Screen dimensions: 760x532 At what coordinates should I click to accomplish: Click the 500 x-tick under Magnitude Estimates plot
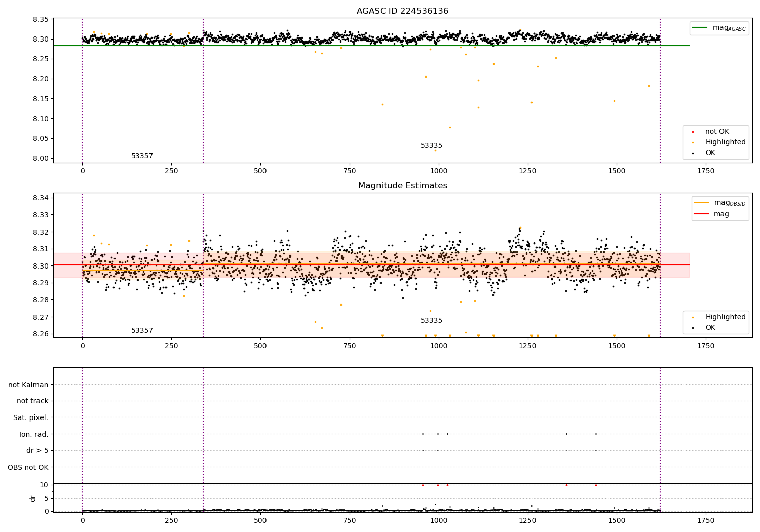pyautogui.click(x=260, y=346)
